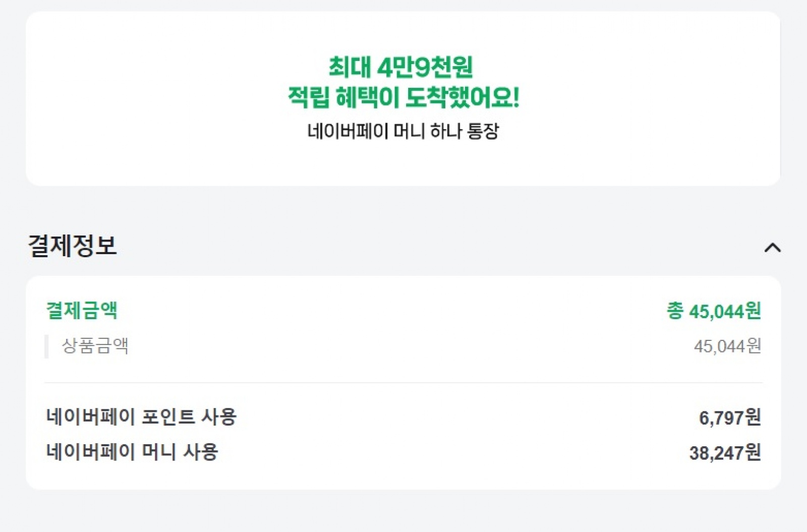Select the green 45,044원 total amount
Screen dimensions: 807x532
[x=725, y=311]
